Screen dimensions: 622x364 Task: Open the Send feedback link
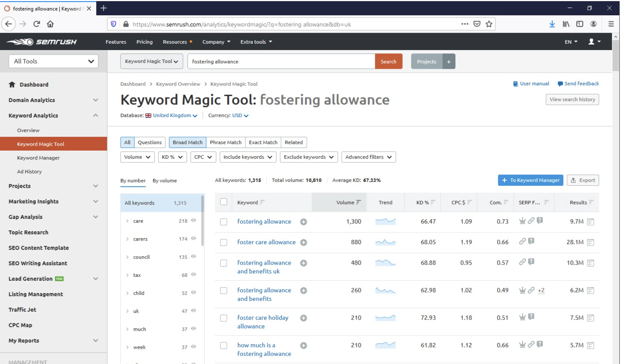click(578, 84)
